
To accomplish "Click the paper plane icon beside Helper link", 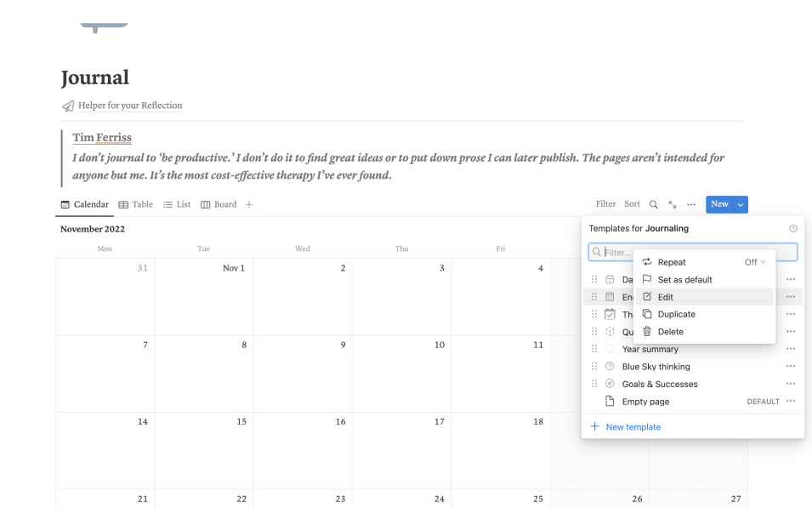I will pyautogui.click(x=68, y=106).
